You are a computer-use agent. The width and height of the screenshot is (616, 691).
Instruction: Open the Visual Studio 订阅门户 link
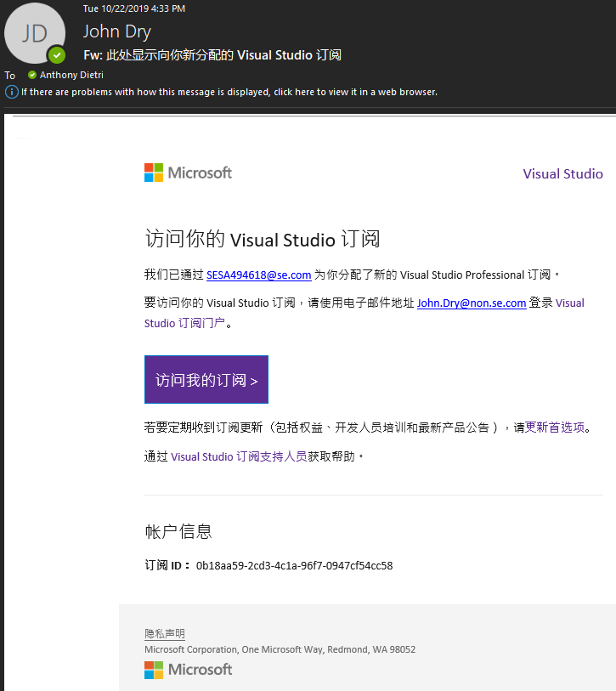pos(184,323)
